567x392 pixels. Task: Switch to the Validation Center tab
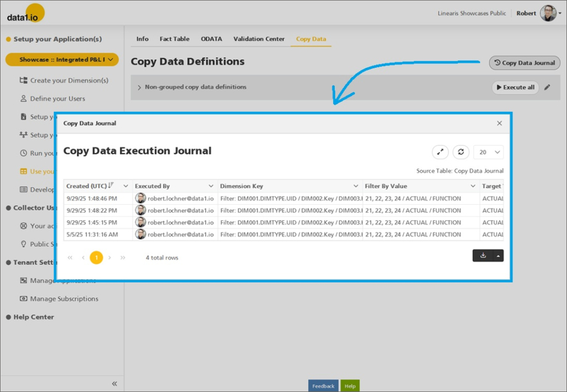(259, 39)
